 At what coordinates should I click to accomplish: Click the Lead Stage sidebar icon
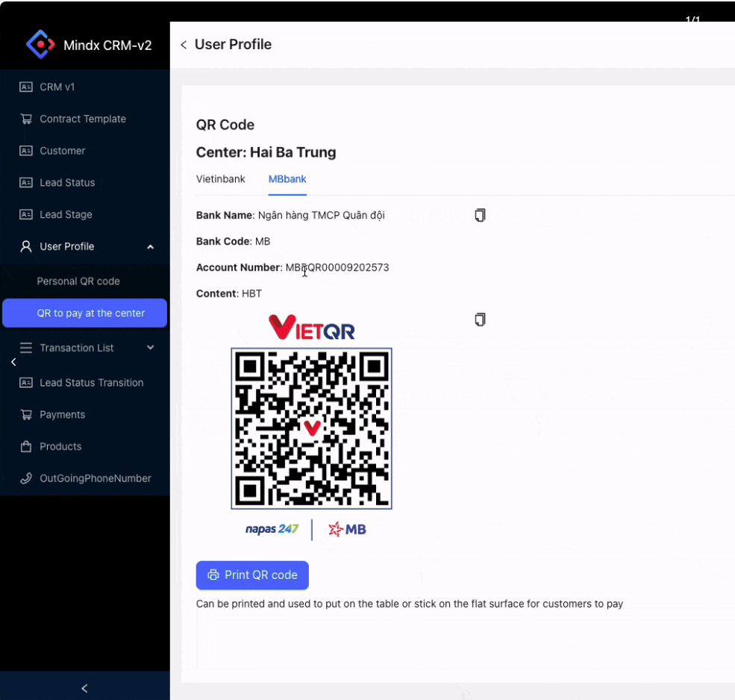coord(26,214)
